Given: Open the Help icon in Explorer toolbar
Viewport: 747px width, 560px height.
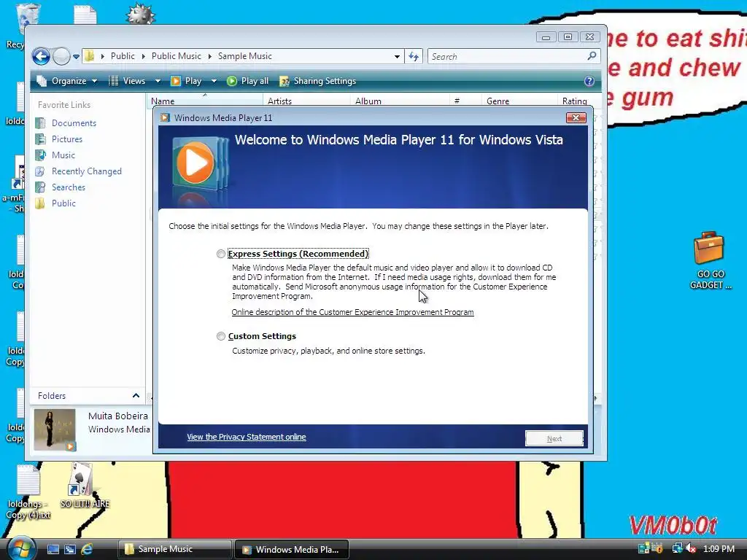Looking at the screenshot, I should [x=589, y=81].
